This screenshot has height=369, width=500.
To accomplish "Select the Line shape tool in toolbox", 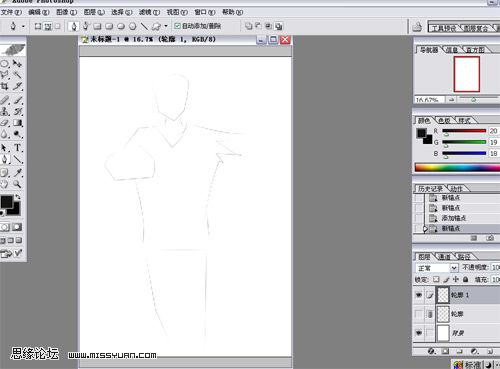I will pyautogui.click(x=17, y=159).
